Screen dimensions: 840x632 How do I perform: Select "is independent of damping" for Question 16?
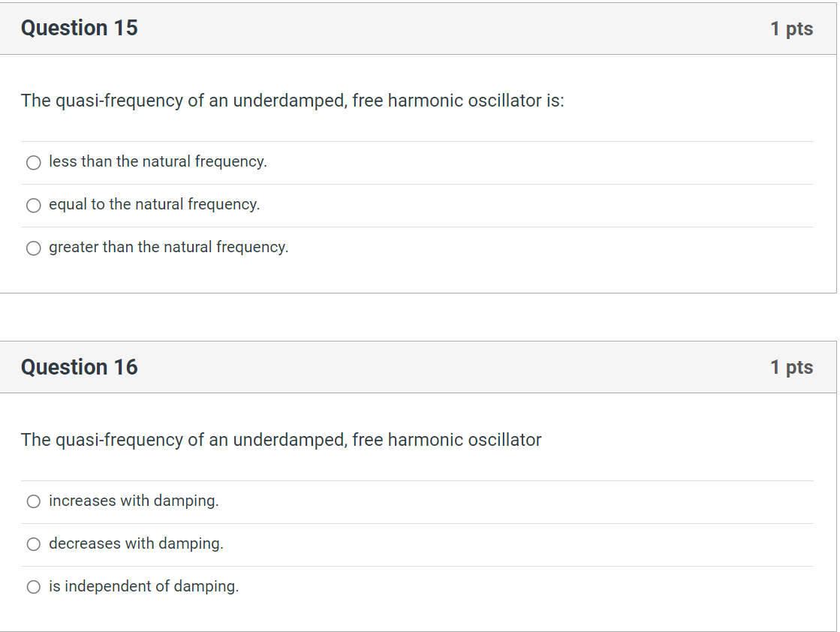pos(33,587)
